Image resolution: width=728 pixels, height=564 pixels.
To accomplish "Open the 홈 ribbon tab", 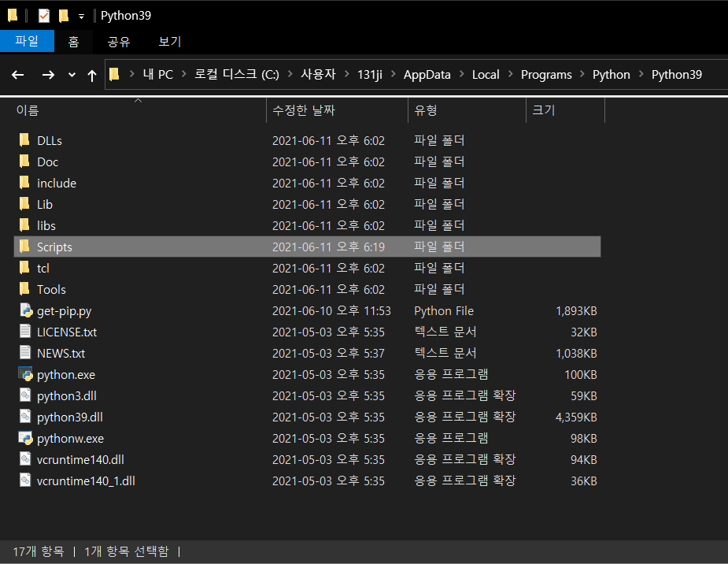I will 73,41.
